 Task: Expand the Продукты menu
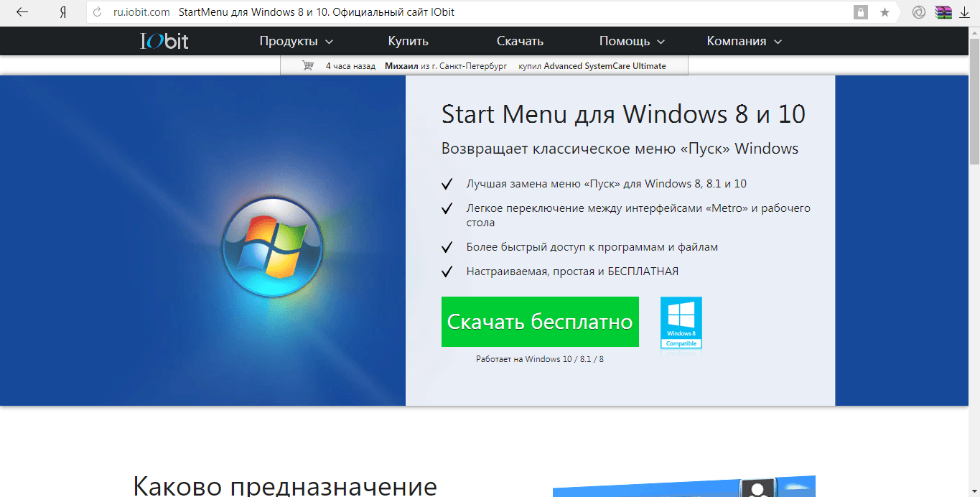pos(297,41)
